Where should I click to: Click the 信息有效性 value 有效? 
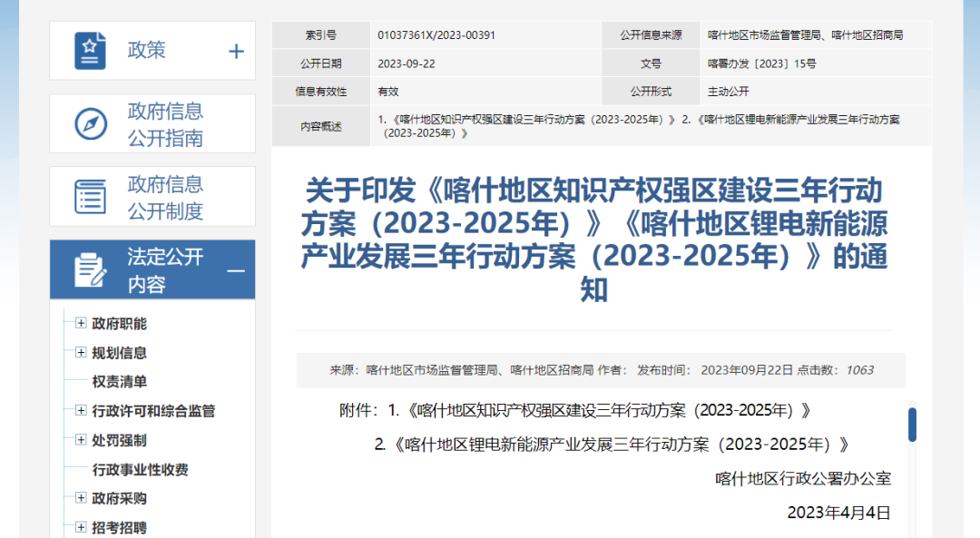coord(388,92)
